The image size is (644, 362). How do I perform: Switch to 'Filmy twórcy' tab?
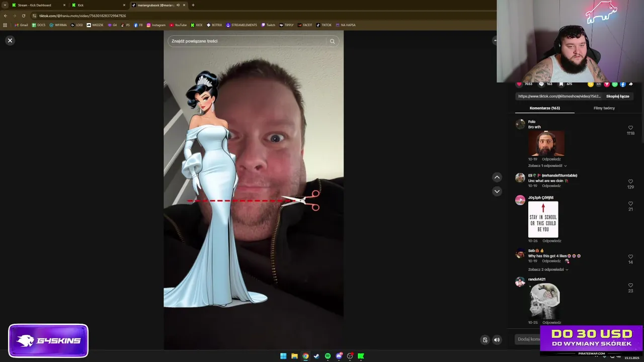[604, 108]
